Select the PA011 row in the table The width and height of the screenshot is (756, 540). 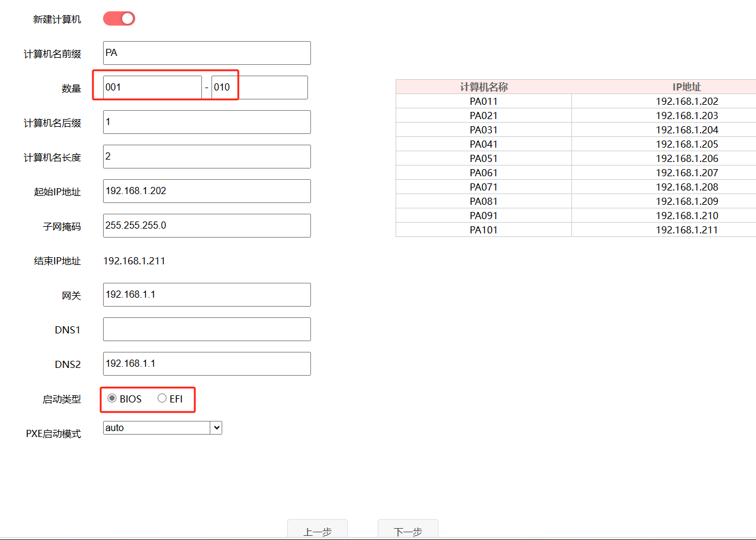pyautogui.click(x=484, y=101)
